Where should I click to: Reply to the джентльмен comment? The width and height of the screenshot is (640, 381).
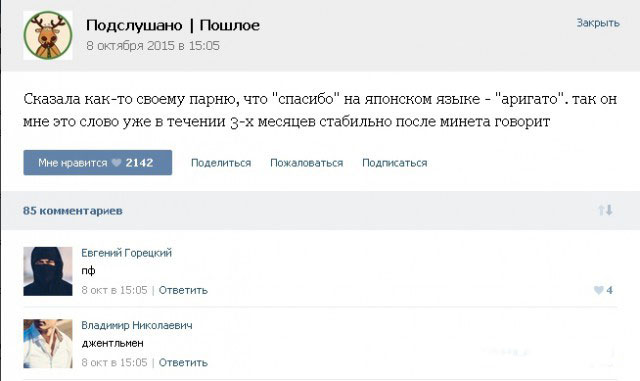pyautogui.click(x=183, y=363)
